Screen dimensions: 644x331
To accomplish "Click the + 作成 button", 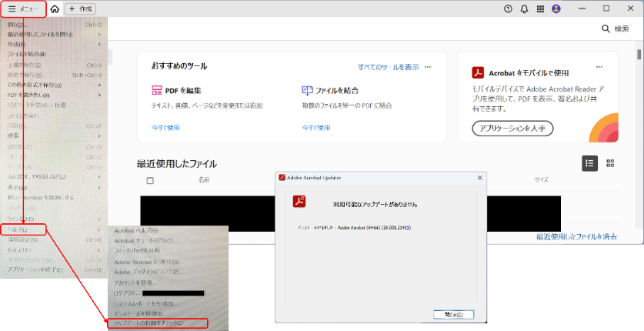I will (80, 8).
